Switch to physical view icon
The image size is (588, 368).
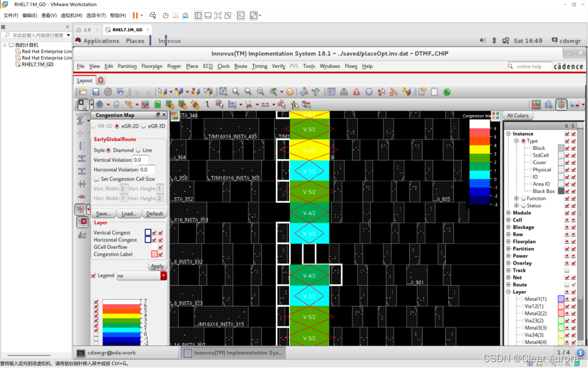click(561, 105)
